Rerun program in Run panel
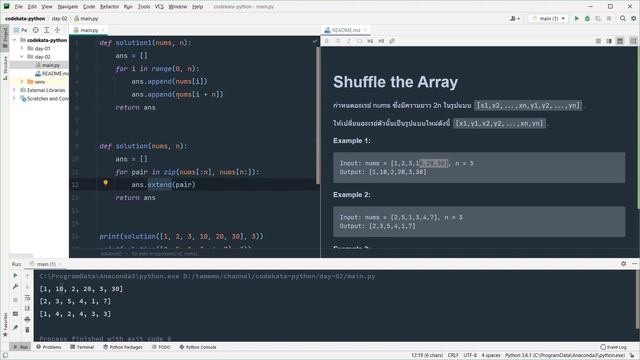The image size is (640, 360). click(16, 276)
